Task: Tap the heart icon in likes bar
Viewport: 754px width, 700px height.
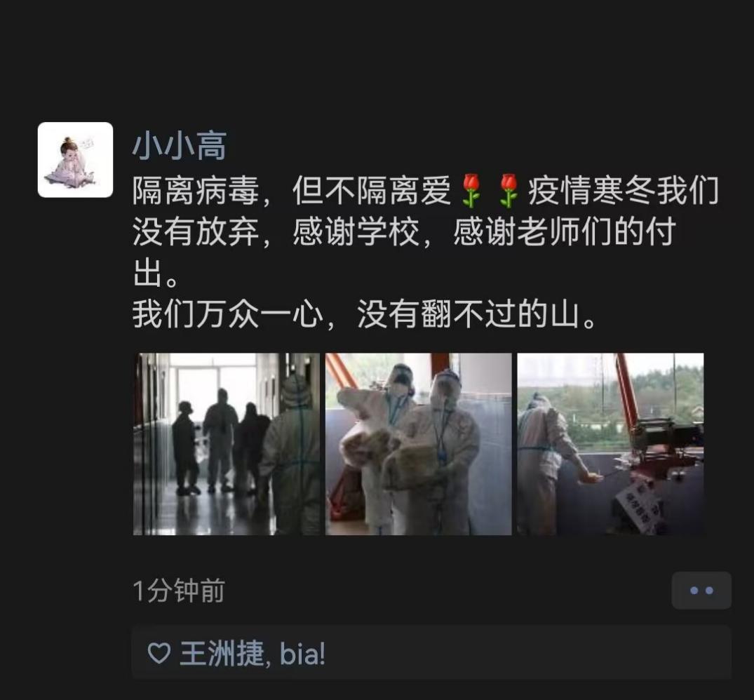Action: [x=159, y=654]
